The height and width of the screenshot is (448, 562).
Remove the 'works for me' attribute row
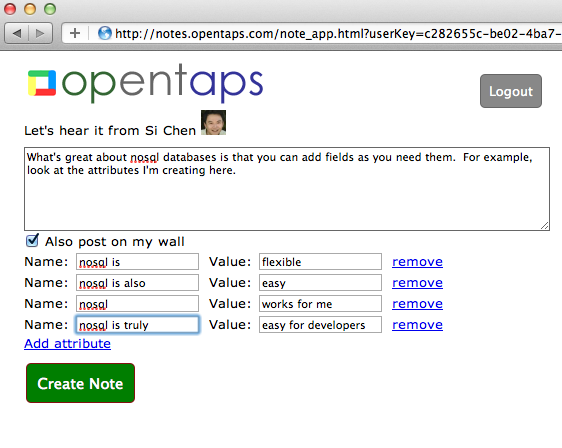(417, 304)
